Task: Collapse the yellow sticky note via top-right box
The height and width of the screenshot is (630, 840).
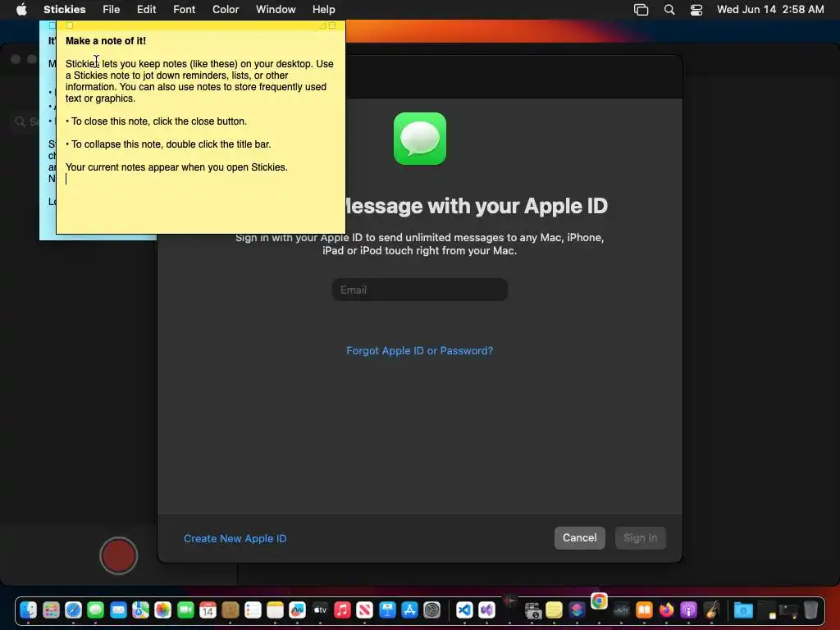Action: pos(332,25)
